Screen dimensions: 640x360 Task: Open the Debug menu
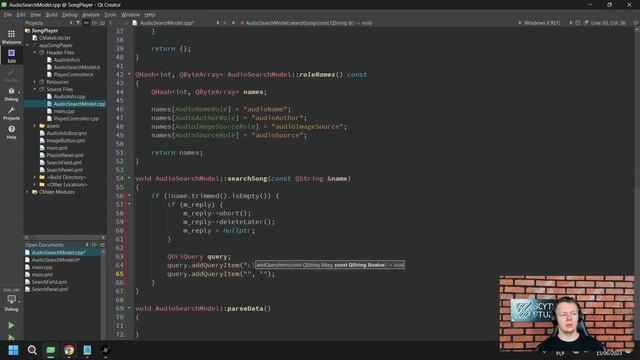70,14
